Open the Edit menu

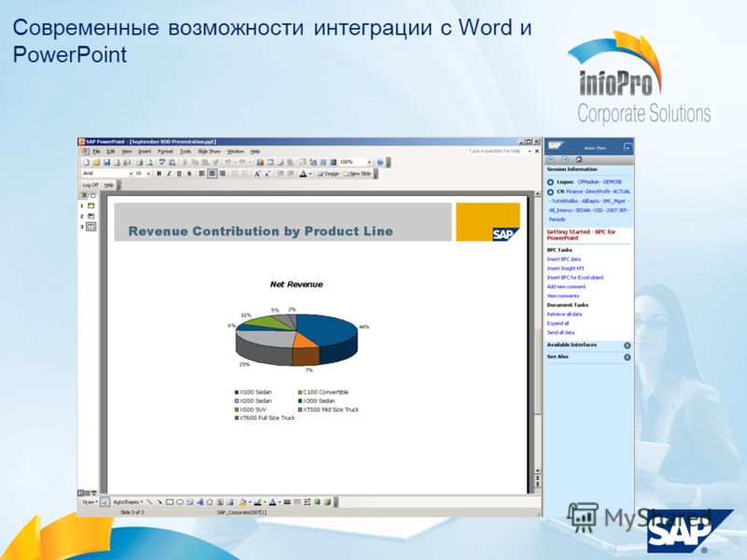pos(110,151)
